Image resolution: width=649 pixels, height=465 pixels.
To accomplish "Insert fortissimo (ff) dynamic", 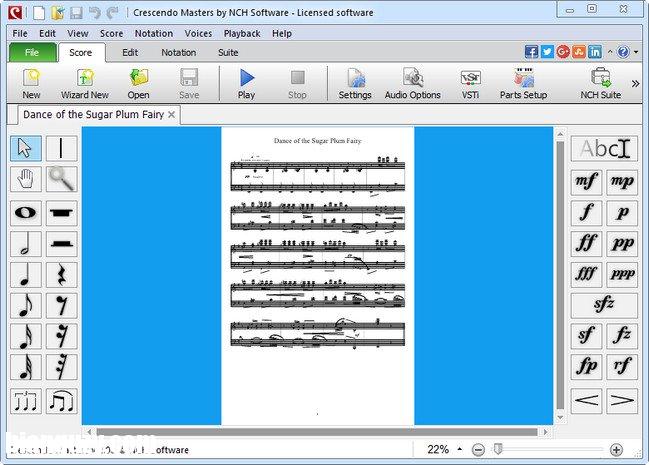I will [x=587, y=243].
